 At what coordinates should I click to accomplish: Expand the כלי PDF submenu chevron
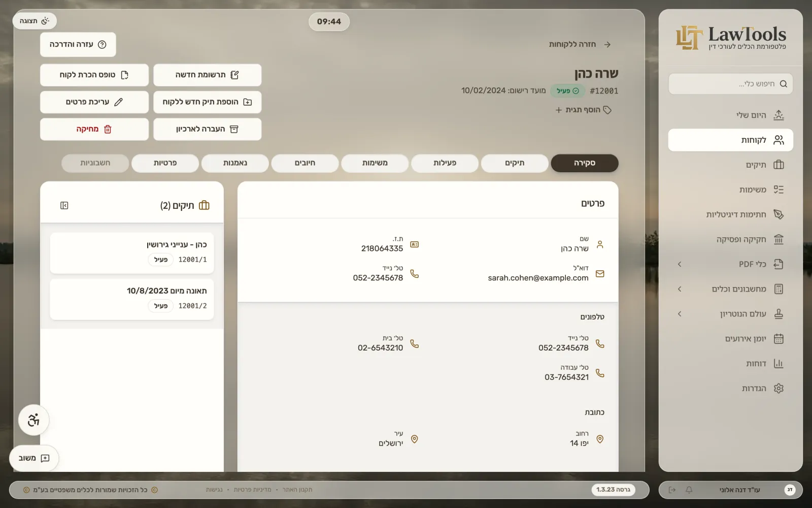point(680,264)
